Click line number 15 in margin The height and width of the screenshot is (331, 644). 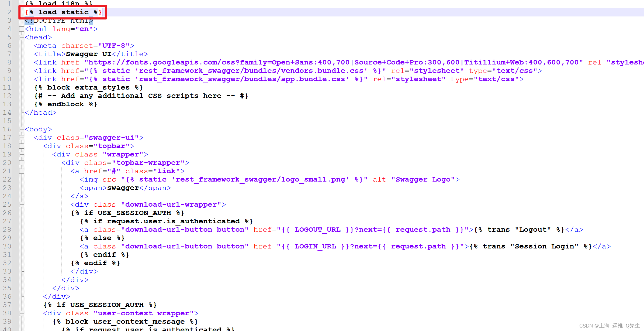(7, 121)
